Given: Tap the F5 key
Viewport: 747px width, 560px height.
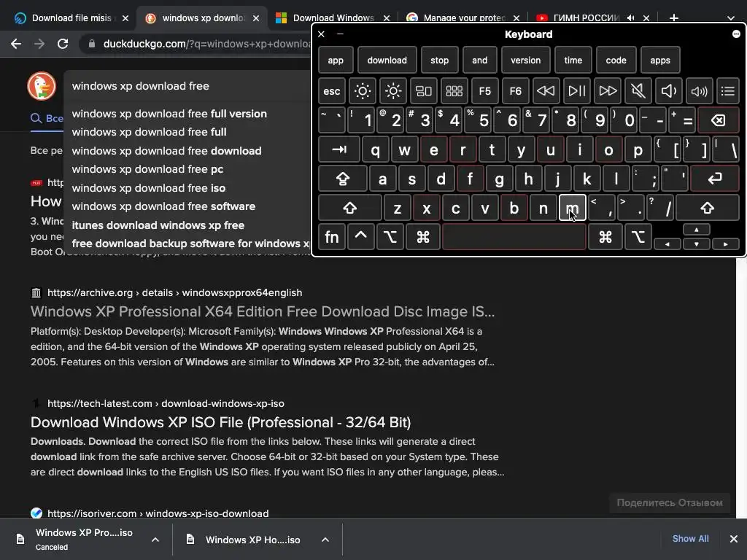Looking at the screenshot, I should click(485, 90).
